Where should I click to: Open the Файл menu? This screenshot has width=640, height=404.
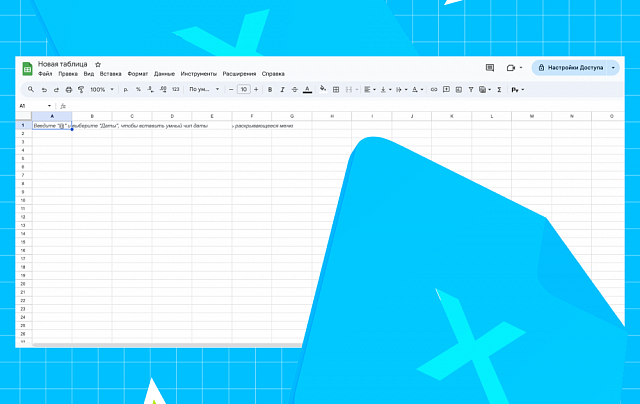click(45, 74)
